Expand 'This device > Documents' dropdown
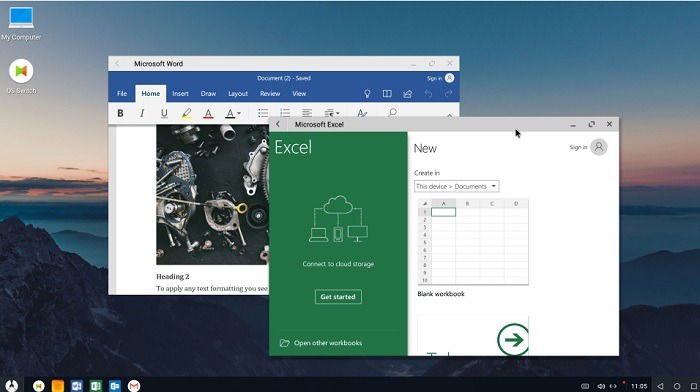Image resolution: width=700 pixels, height=392 pixels. coord(456,186)
